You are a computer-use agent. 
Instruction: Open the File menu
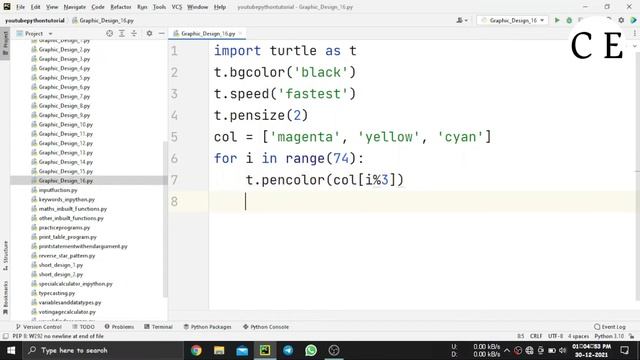coord(20,7)
